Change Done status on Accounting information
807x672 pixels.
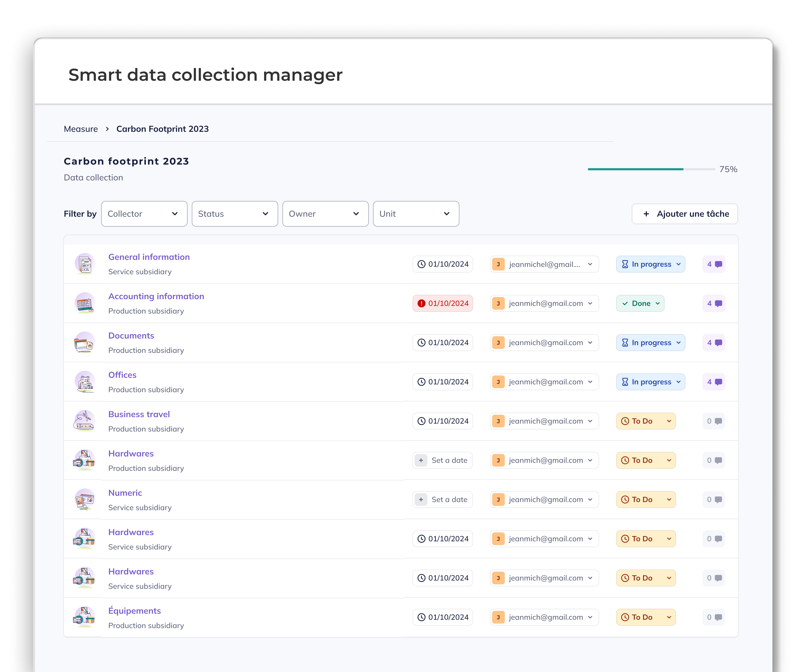640,303
